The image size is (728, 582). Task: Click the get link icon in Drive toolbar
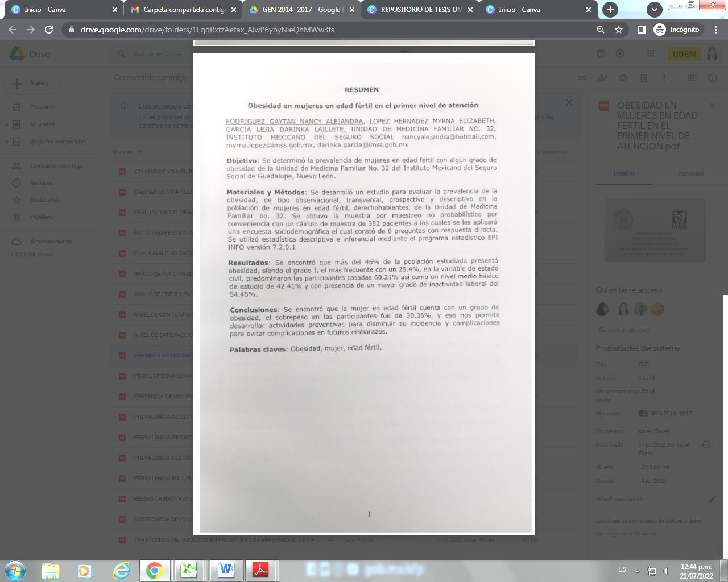click(582, 78)
